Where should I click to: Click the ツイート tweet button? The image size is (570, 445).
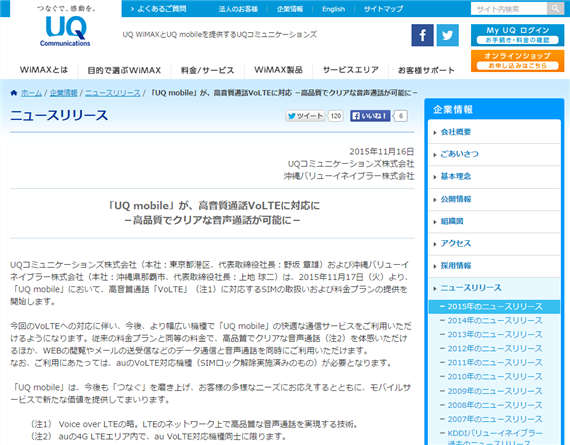[305, 116]
